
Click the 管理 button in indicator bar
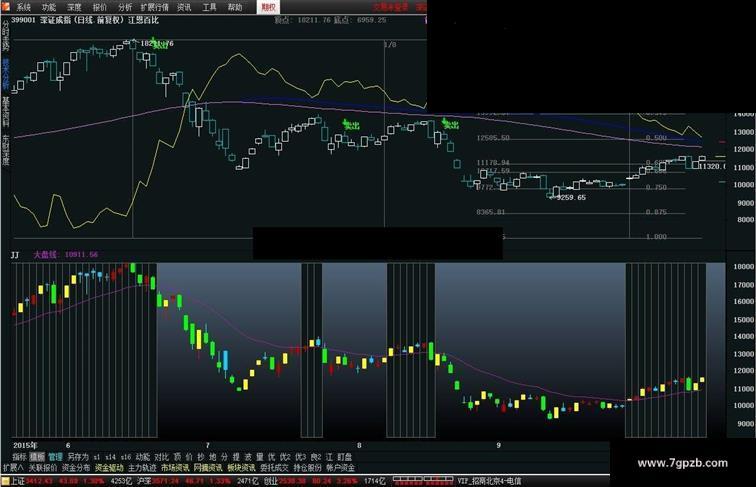coord(55,457)
